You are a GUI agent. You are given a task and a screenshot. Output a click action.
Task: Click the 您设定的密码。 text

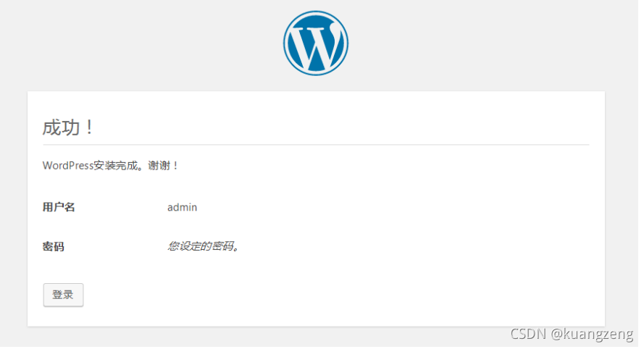[204, 246]
